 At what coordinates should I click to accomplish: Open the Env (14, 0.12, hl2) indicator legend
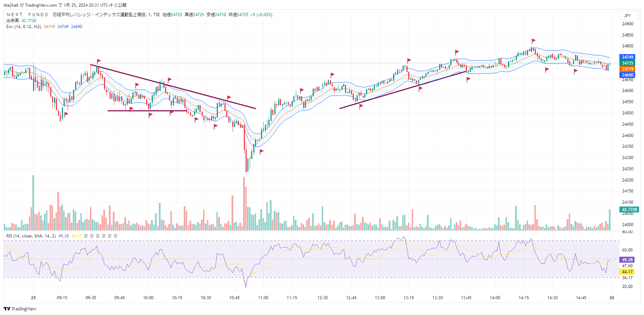tap(24, 27)
